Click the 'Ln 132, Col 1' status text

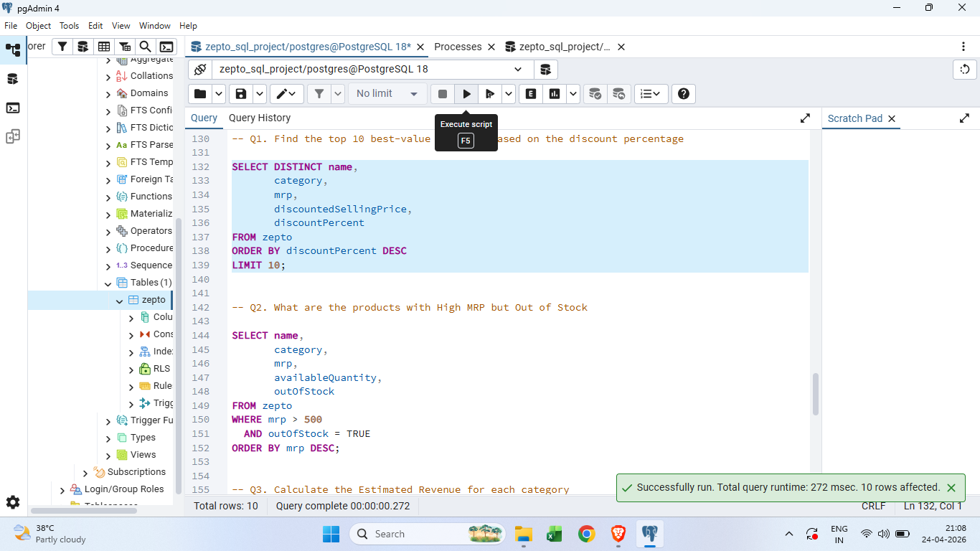933,506
